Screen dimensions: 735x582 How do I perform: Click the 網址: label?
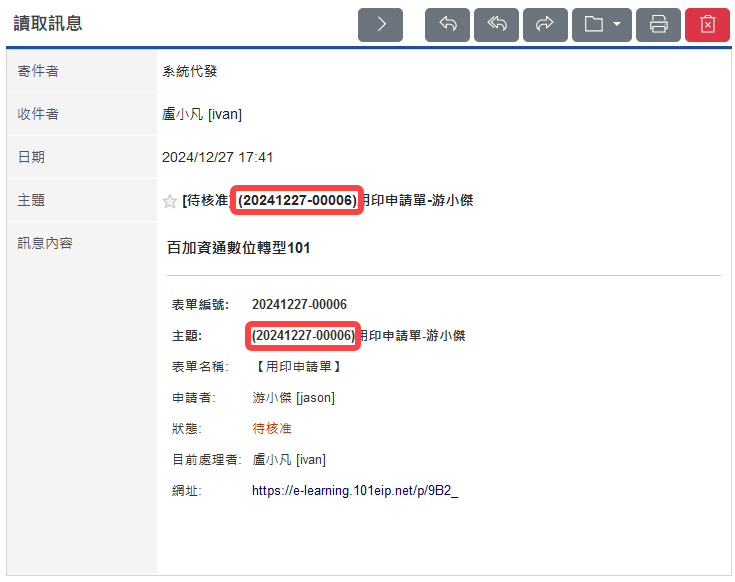coord(187,491)
